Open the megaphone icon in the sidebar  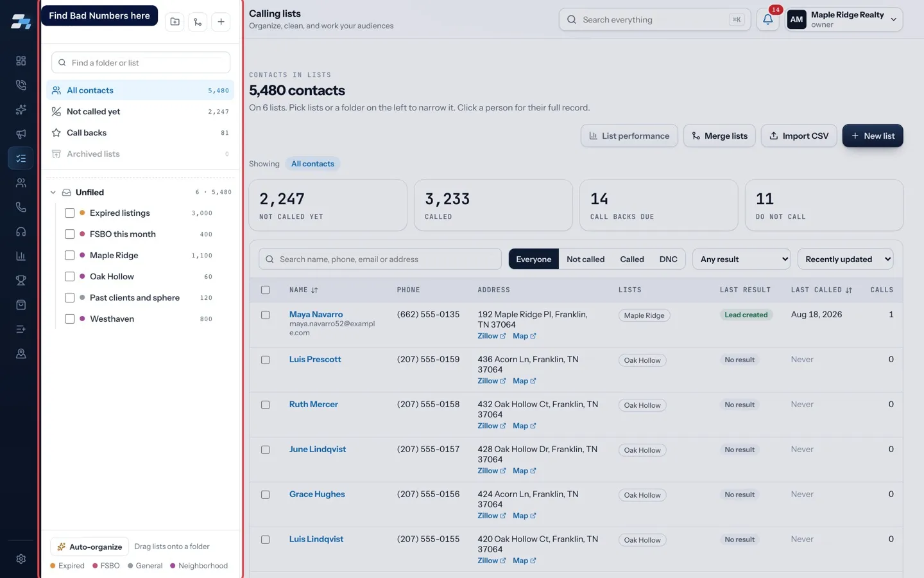coord(21,134)
